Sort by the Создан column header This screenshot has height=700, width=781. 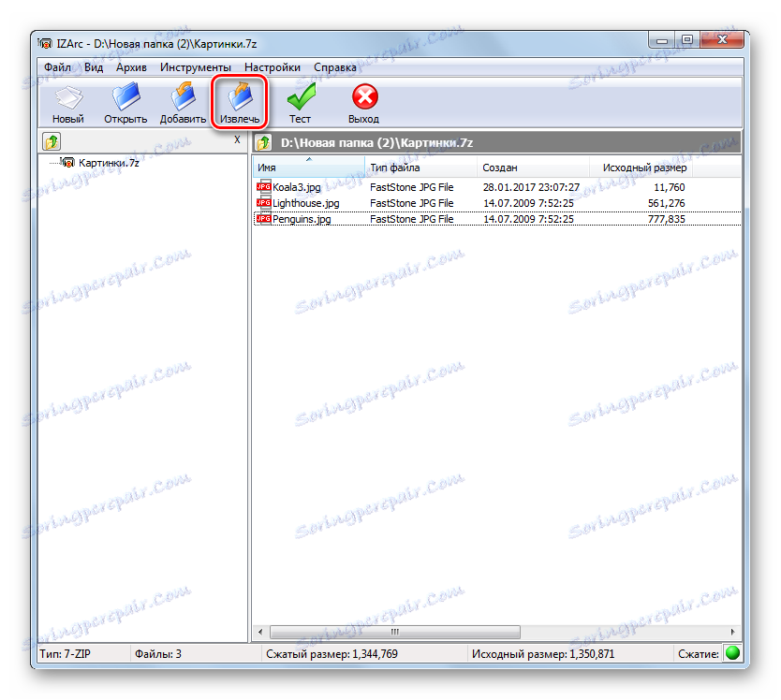pyautogui.click(x=533, y=168)
